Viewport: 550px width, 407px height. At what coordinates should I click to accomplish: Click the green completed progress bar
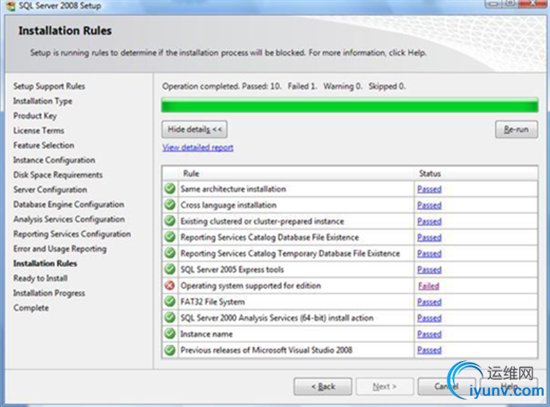pyautogui.click(x=349, y=106)
